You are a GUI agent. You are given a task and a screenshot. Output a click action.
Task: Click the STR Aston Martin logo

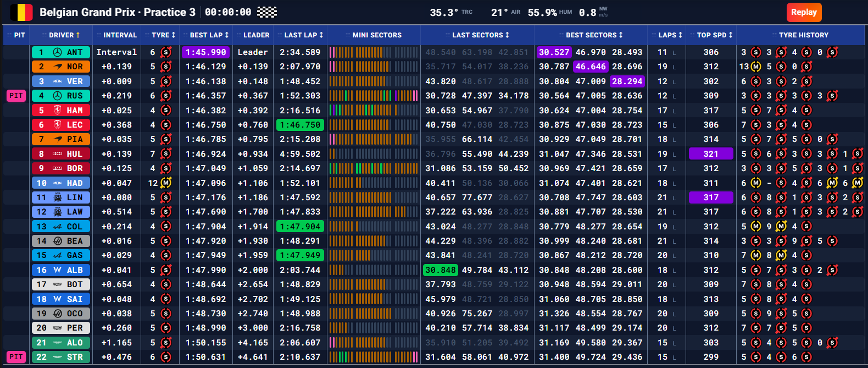coord(57,357)
